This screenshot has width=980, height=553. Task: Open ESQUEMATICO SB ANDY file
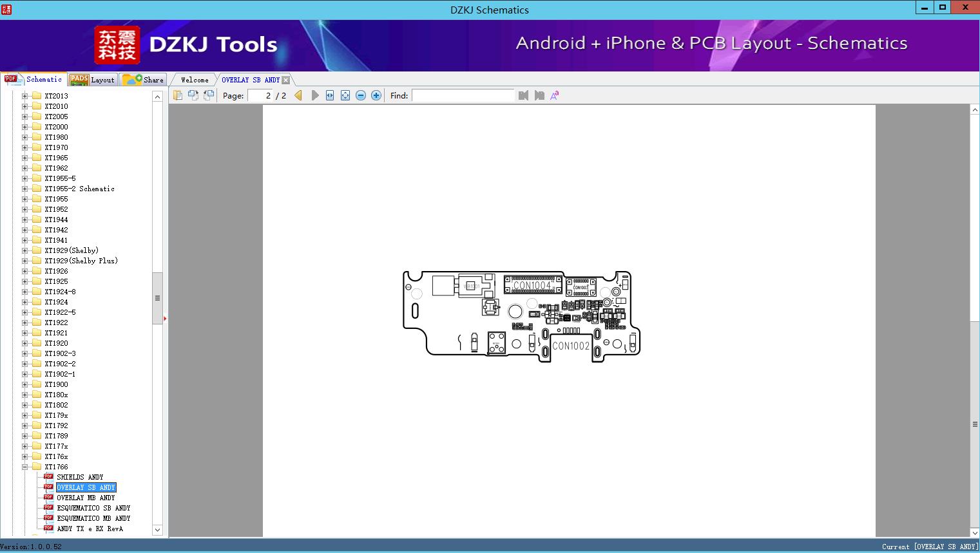[x=93, y=508]
